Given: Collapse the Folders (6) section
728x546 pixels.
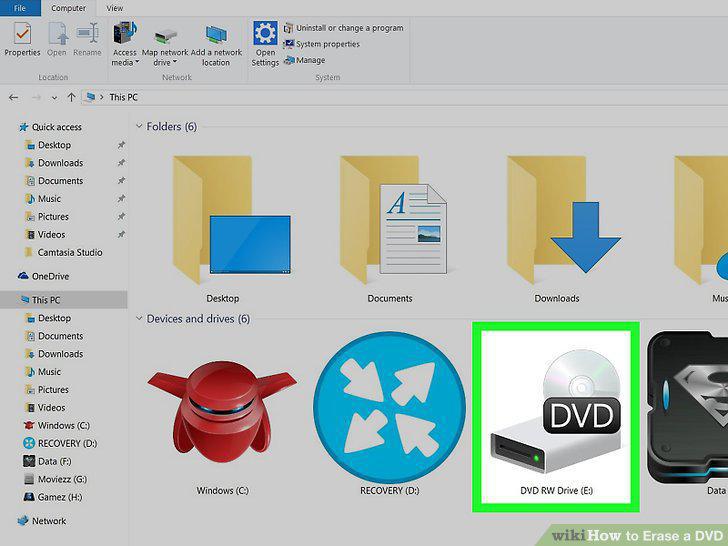Looking at the screenshot, I should pyautogui.click(x=139, y=126).
